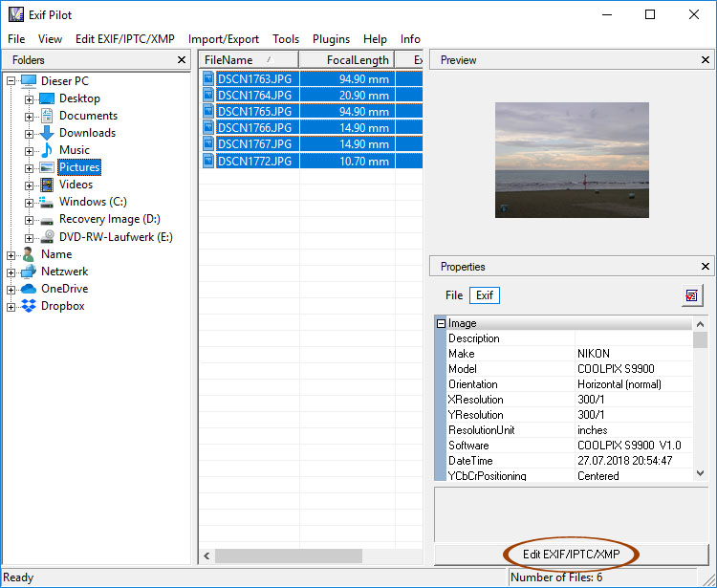The image size is (717, 588).
Task: Click the DSCN1763.JPG file icon
Action: point(208,78)
